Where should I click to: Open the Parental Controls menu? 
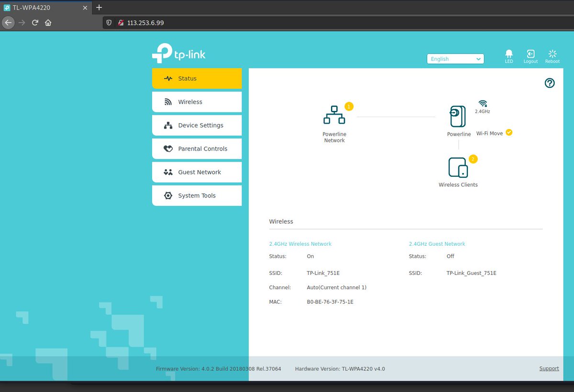pos(197,149)
